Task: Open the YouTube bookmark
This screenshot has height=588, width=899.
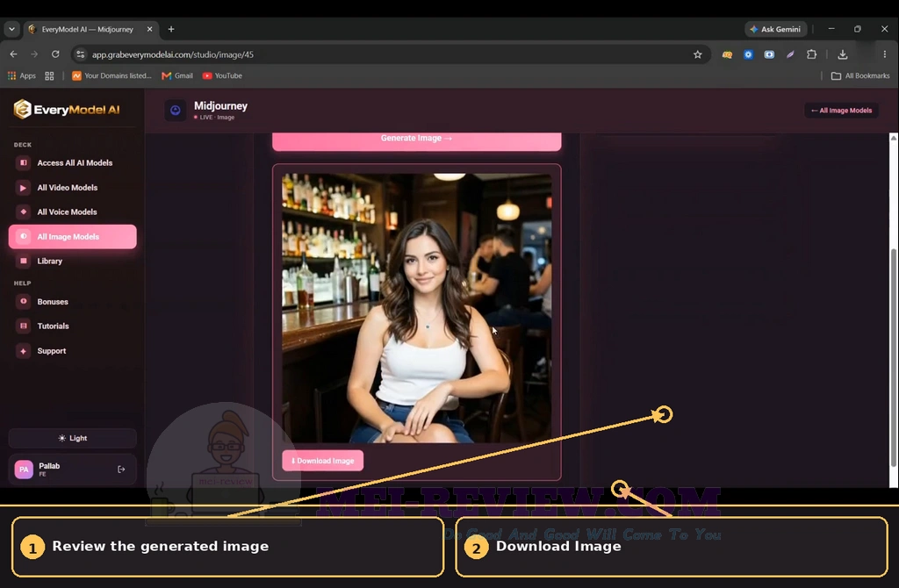Action: [222, 75]
